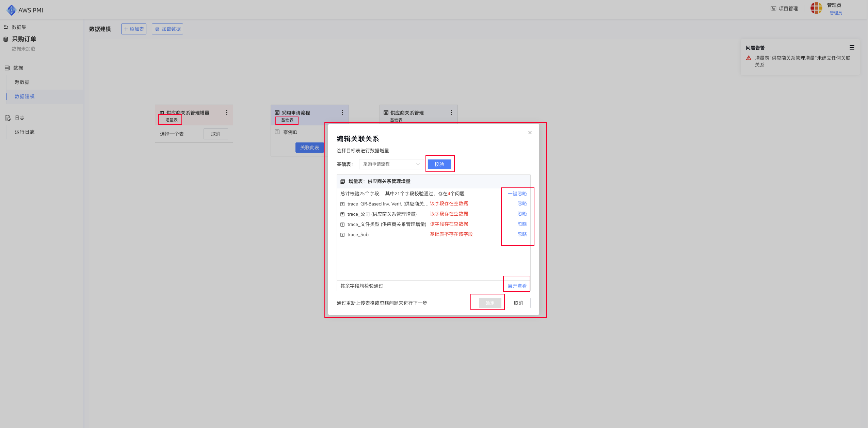Click the disabled 确定 button in dialog
Screen dimensions: 868x428
pos(490,303)
